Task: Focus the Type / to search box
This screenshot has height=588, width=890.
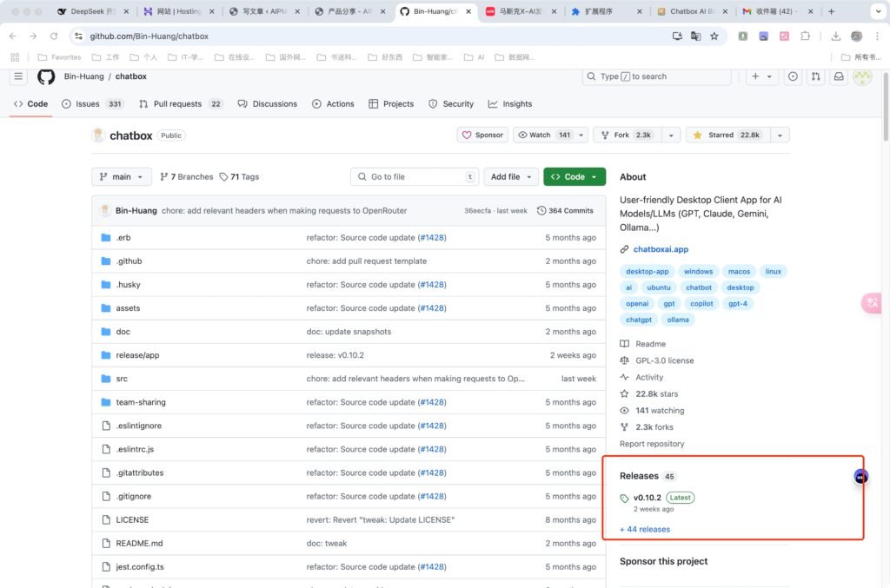Action: point(657,76)
